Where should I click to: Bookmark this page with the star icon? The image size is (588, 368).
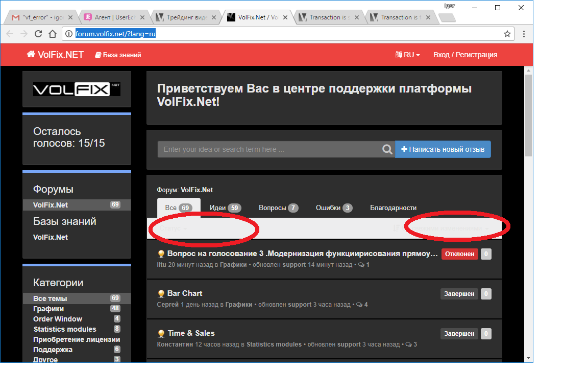(x=507, y=34)
